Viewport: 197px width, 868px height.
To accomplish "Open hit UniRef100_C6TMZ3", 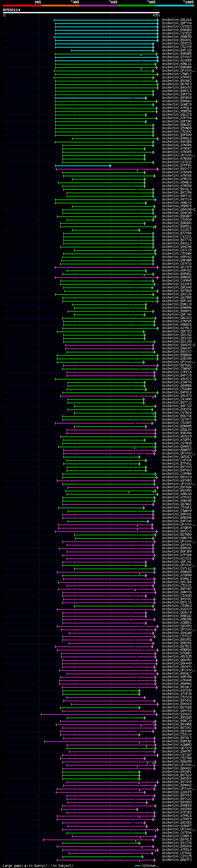I will tap(177, 26).
